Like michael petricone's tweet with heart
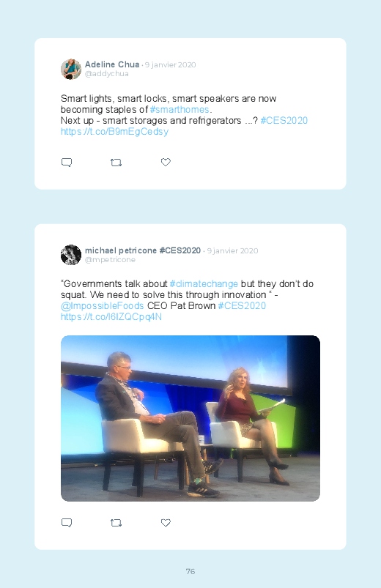Image resolution: width=381 pixels, height=588 pixels. click(166, 522)
